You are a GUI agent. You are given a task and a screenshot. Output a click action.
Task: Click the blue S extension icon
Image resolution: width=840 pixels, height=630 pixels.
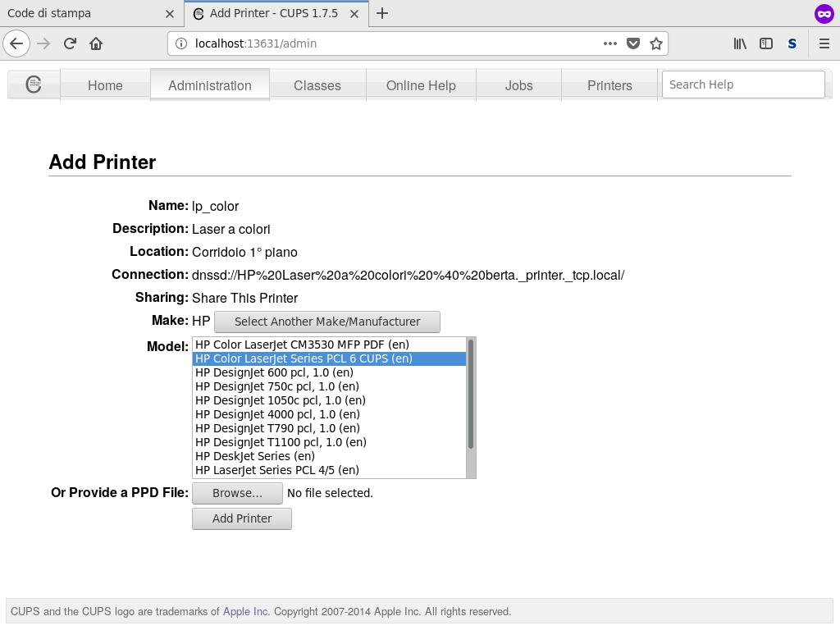pos(792,43)
